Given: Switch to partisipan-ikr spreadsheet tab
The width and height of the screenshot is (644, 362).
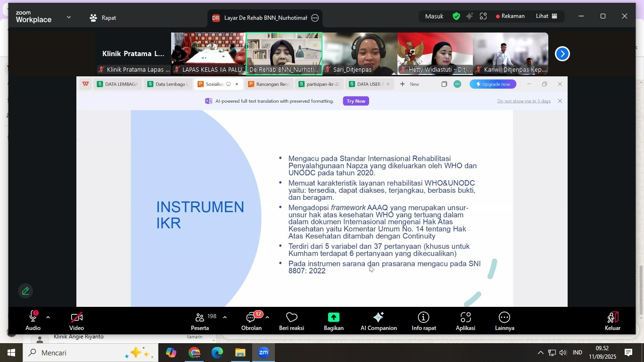Looking at the screenshot, I should [319, 84].
